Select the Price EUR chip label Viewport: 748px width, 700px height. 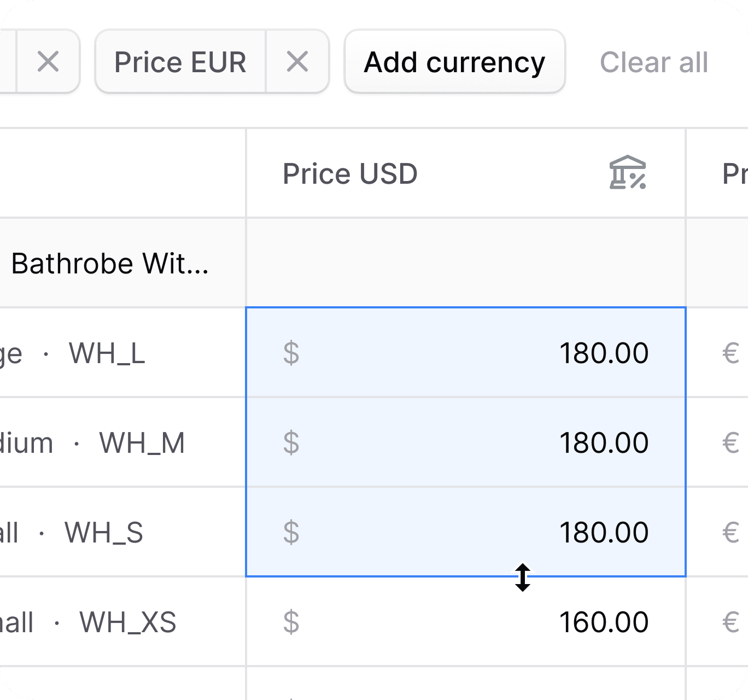tap(180, 62)
